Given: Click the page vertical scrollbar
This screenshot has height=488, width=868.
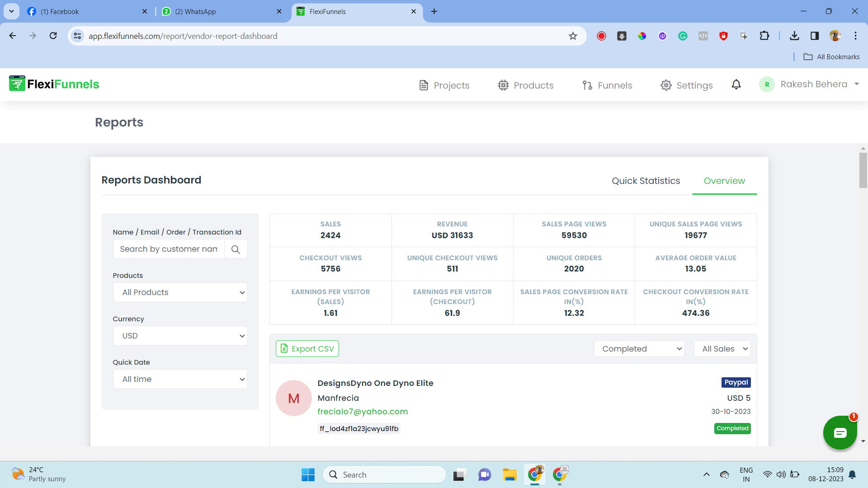Looking at the screenshot, I should (x=863, y=170).
